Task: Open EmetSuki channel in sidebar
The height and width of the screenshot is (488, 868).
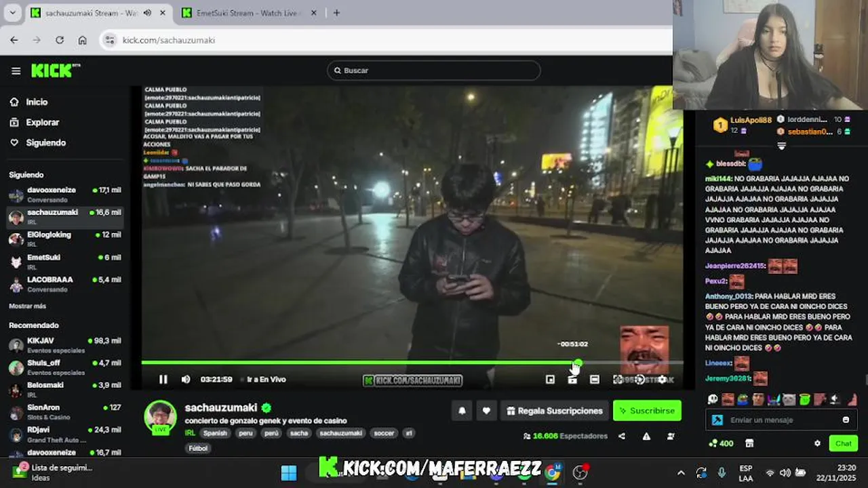Action: (65, 261)
